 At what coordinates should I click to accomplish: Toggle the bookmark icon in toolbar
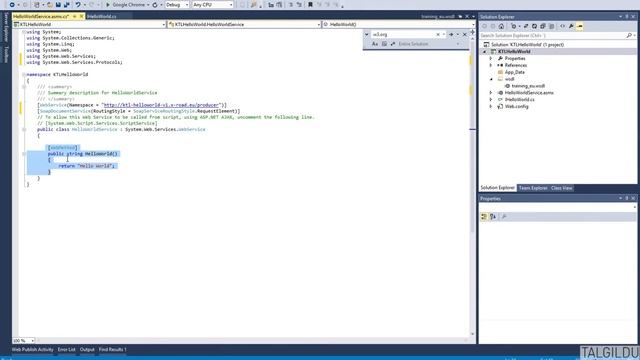(310, 5)
